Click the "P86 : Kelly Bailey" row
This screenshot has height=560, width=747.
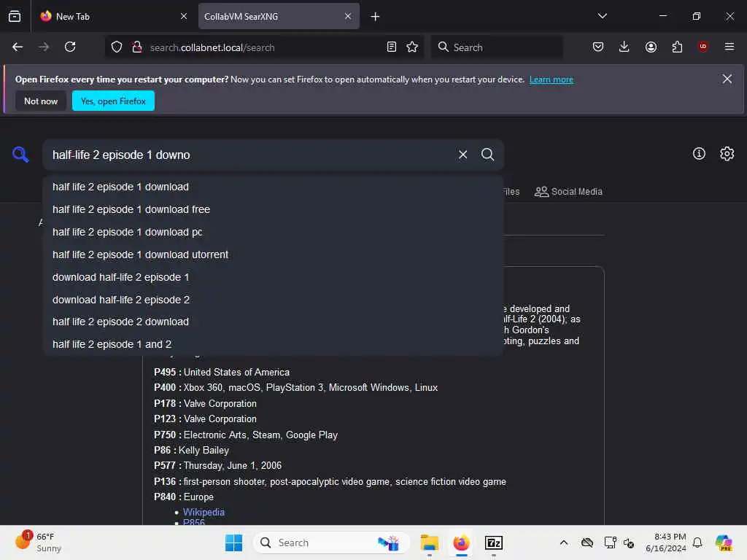click(x=192, y=450)
